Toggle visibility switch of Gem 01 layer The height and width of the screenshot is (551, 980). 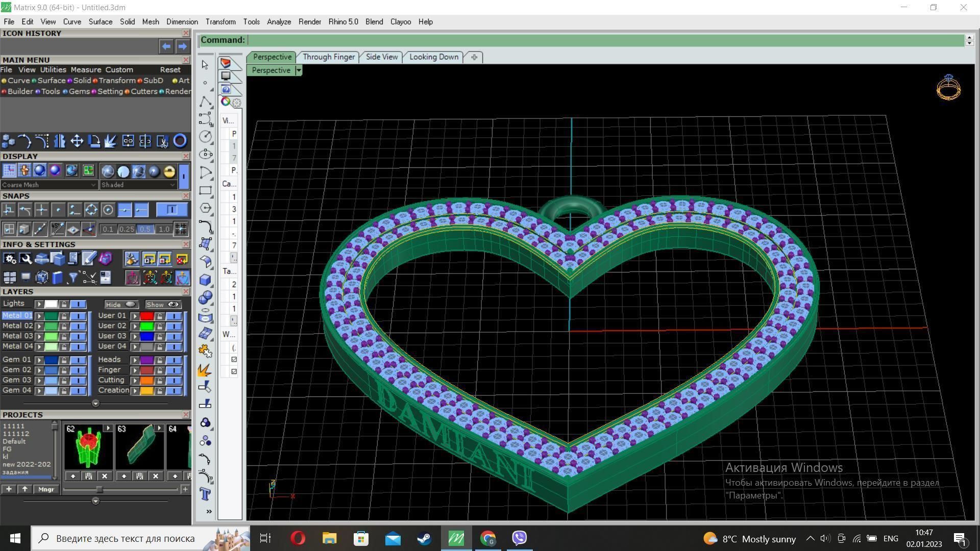[x=78, y=360]
